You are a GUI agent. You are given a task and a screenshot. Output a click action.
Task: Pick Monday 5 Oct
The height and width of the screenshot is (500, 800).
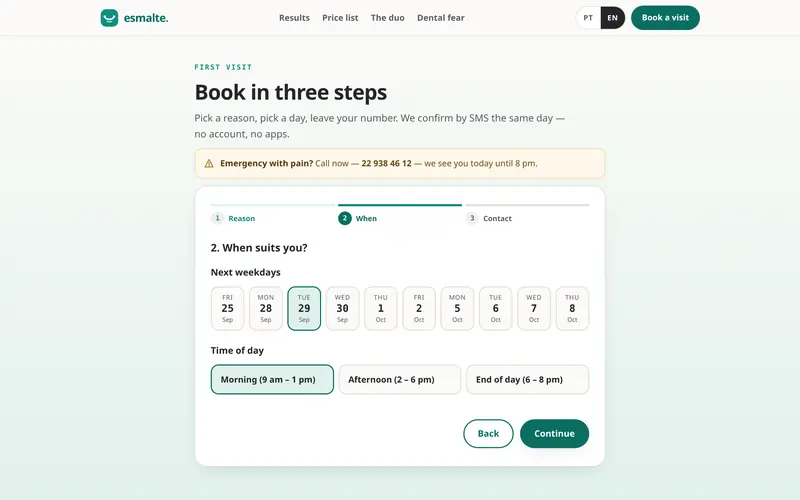pyautogui.click(x=457, y=309)
